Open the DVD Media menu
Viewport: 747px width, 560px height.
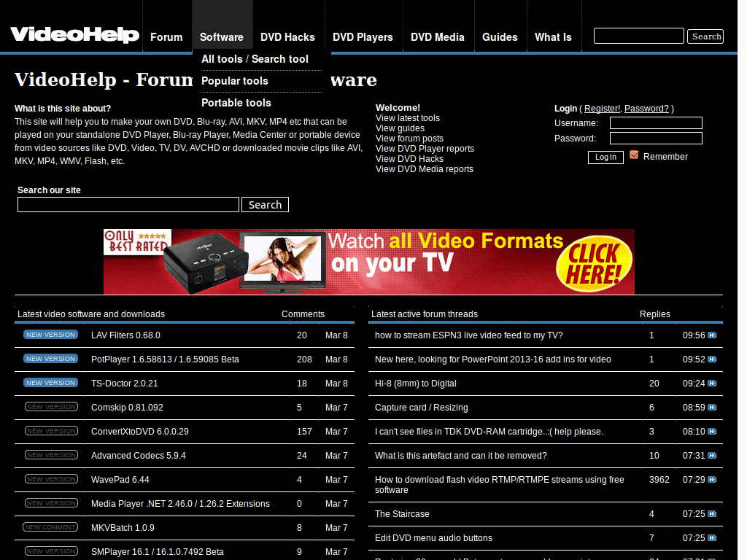[438, 37]
